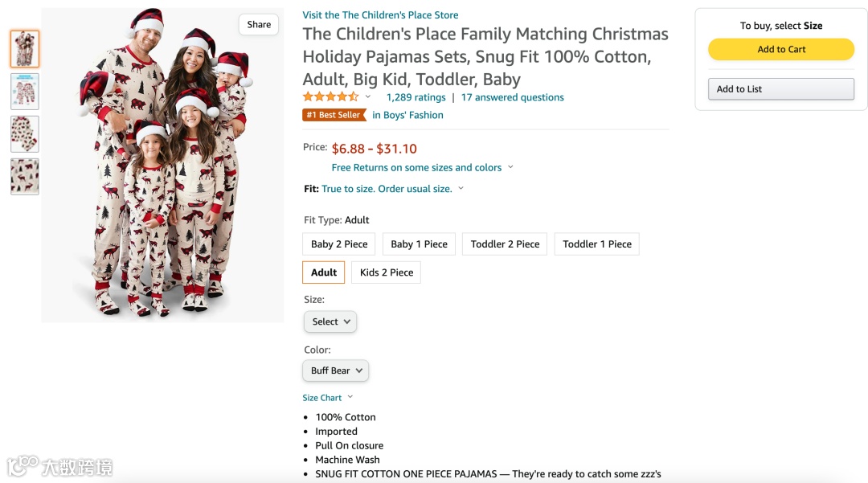Click the star rating icons
This screenshot has height=483, width=868.
coord(330,97)
